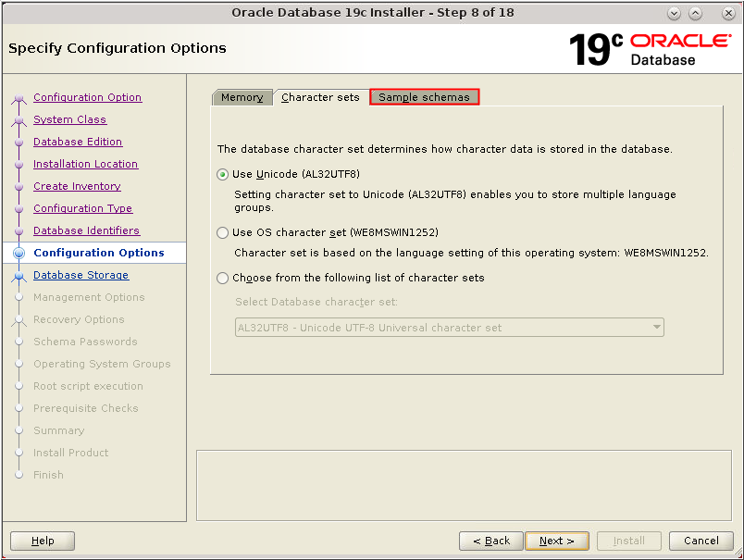Go to the Configuration Option step link

coord(87,97)
